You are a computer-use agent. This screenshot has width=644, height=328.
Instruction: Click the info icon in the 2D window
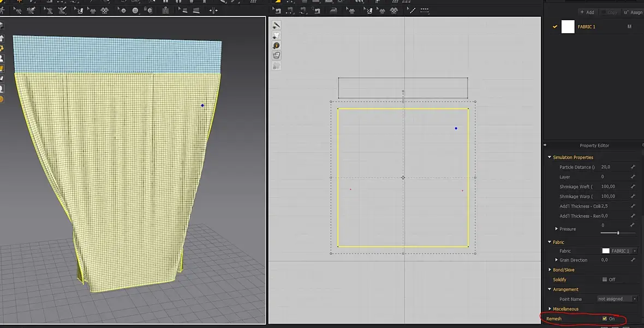[x=277, y=45]
